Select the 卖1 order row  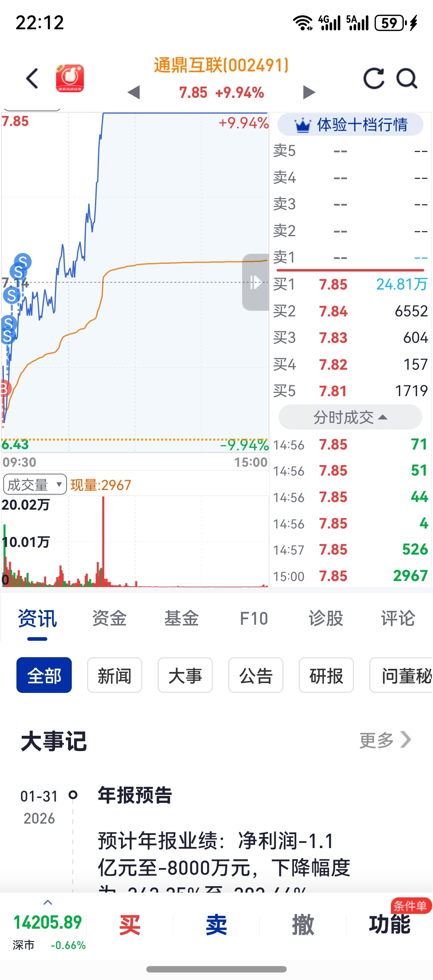[x=350, y=257]
